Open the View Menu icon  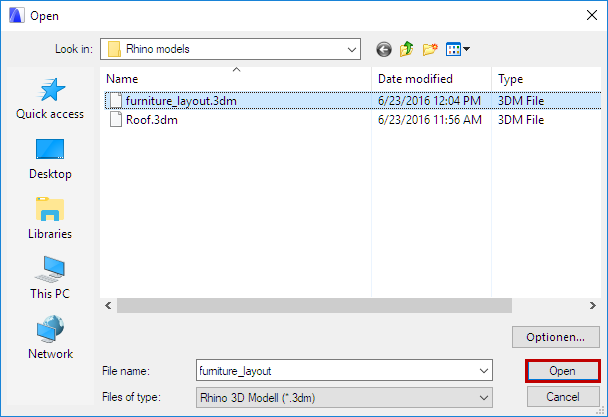[x=458, y=49]
